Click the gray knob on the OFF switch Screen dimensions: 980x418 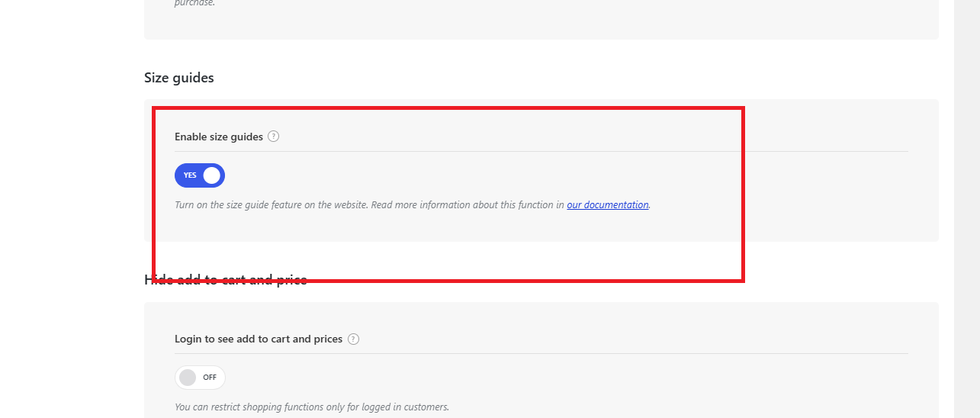point(188,378)
